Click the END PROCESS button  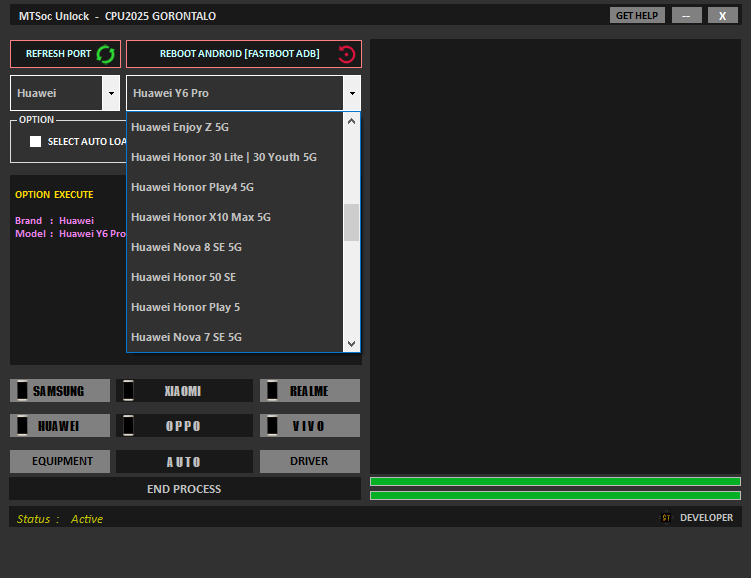tap(185, 489)
